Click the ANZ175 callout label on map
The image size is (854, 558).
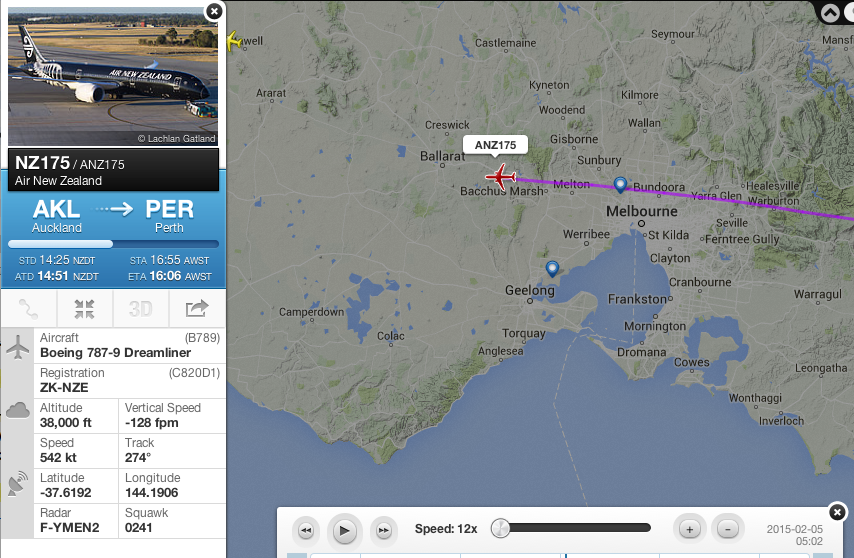[x=495, y=145]
